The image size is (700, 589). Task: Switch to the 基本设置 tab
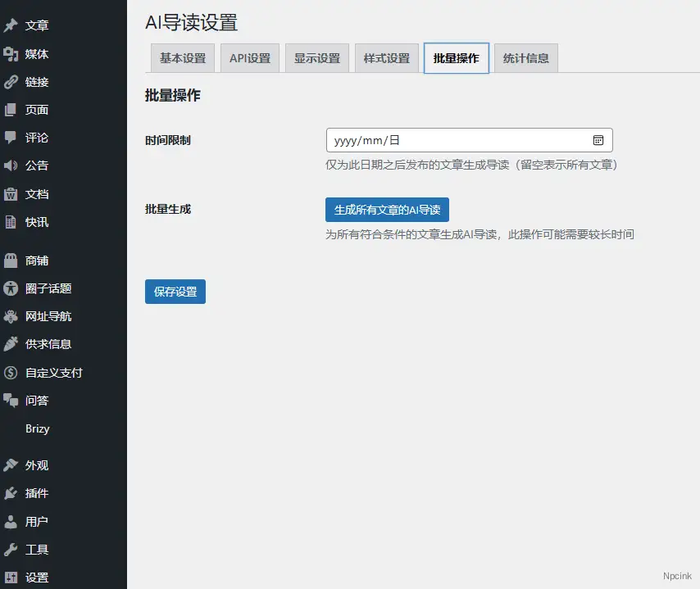click(x=182, y=57)
